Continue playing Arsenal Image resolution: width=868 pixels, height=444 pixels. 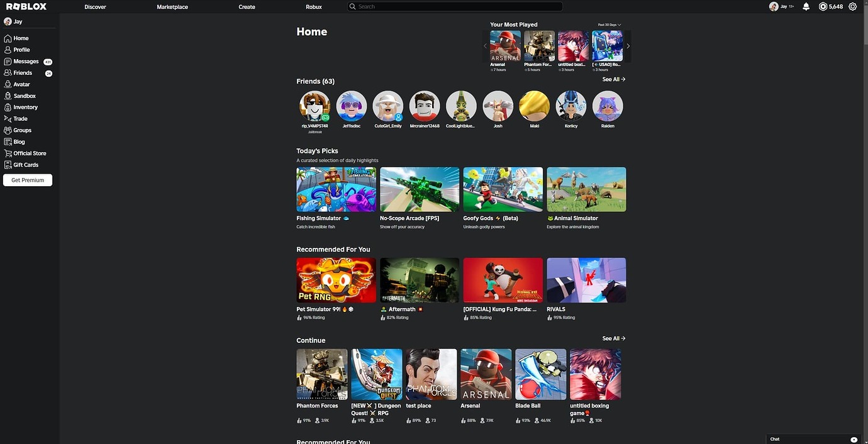pos(486,375)
